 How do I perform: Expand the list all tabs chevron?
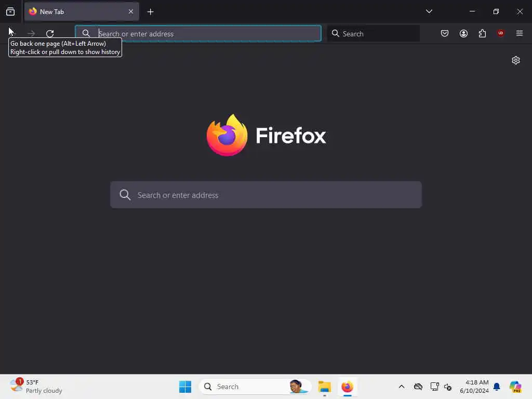coord(429,11)
